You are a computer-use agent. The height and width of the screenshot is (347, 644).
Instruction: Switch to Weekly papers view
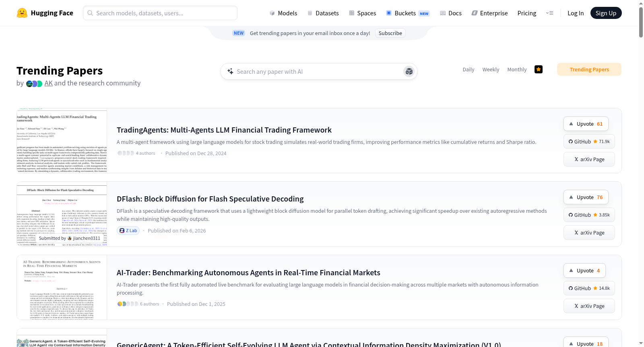click(x=491, y=69)
